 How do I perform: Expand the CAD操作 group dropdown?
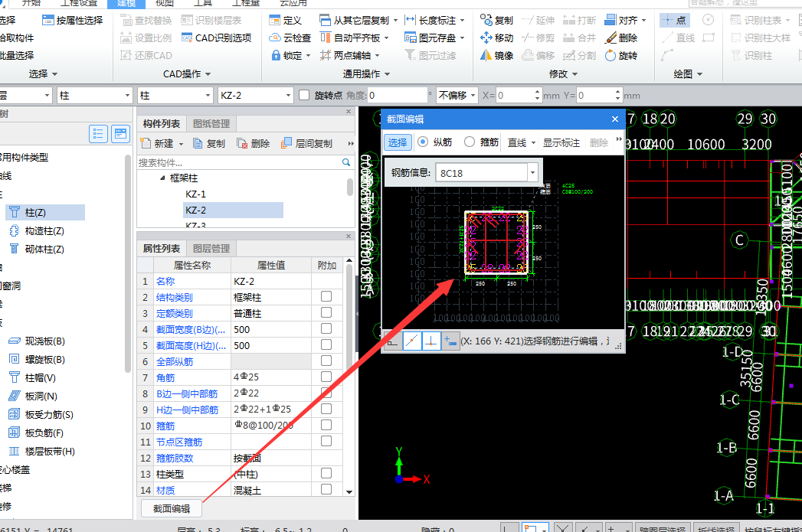[x=208, y=74]
